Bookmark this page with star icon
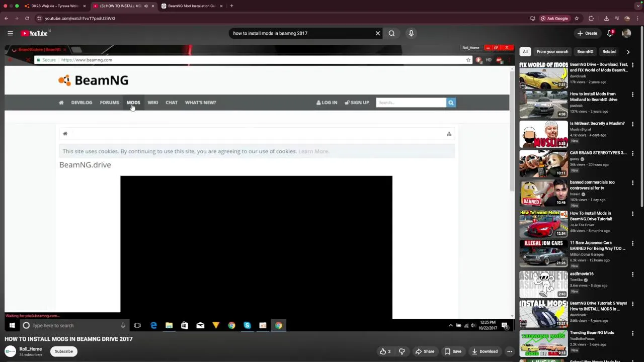Image resolution: width=644 pixels, height=362 pixels. coord(577,18)
